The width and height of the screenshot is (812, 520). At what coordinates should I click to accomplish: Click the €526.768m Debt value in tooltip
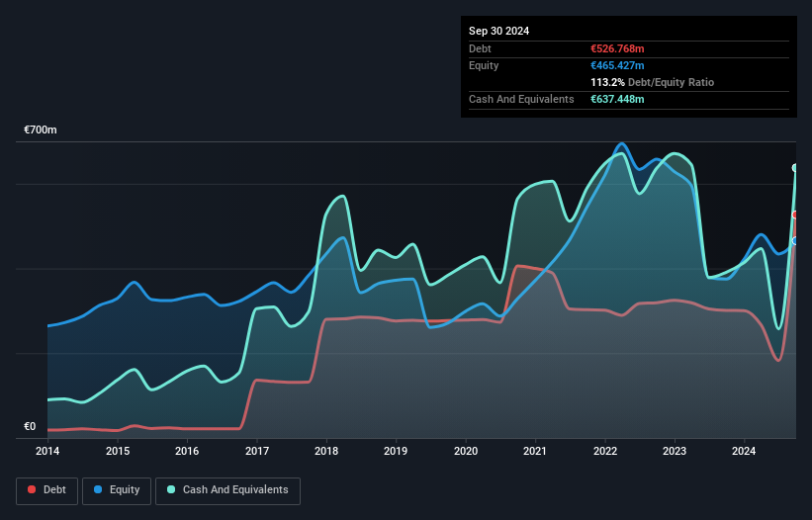[617, 48]
